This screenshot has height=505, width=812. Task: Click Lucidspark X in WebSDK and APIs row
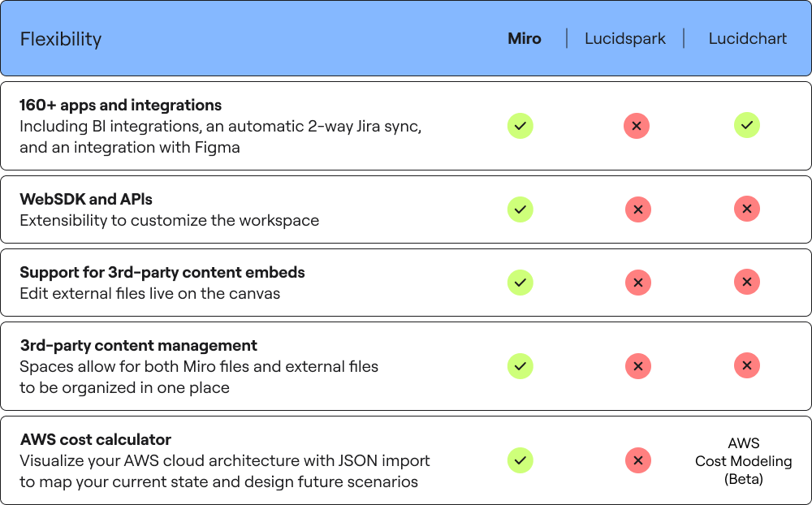638,209
